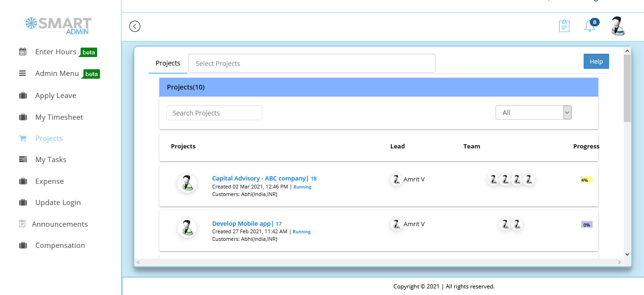
Task: Click the Help button
Action: (596, 62)
